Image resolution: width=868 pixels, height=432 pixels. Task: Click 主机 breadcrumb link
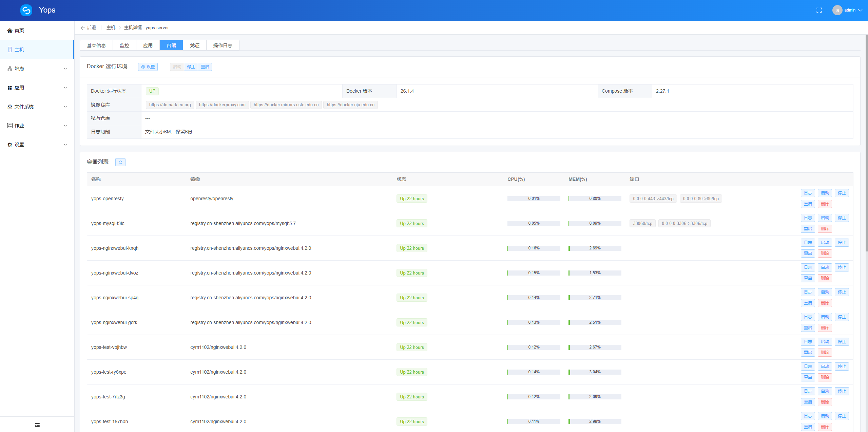coord(111,28)
